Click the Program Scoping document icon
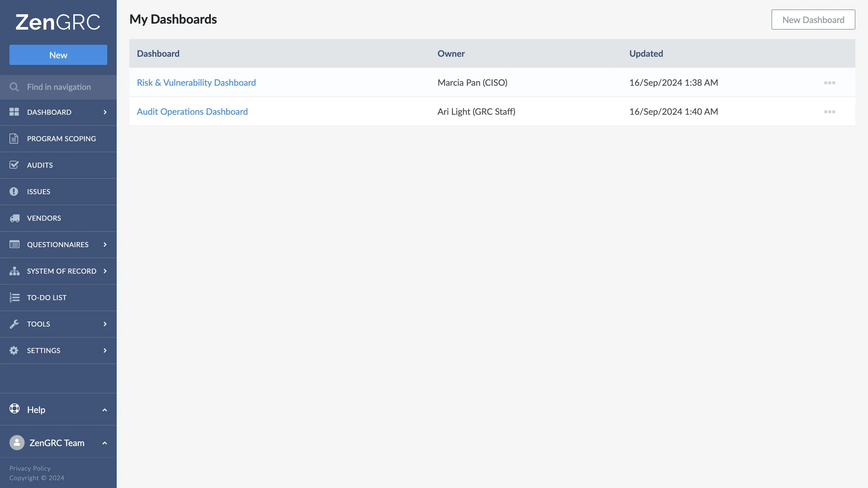This screenshot has height=488, width=868. 14,138
